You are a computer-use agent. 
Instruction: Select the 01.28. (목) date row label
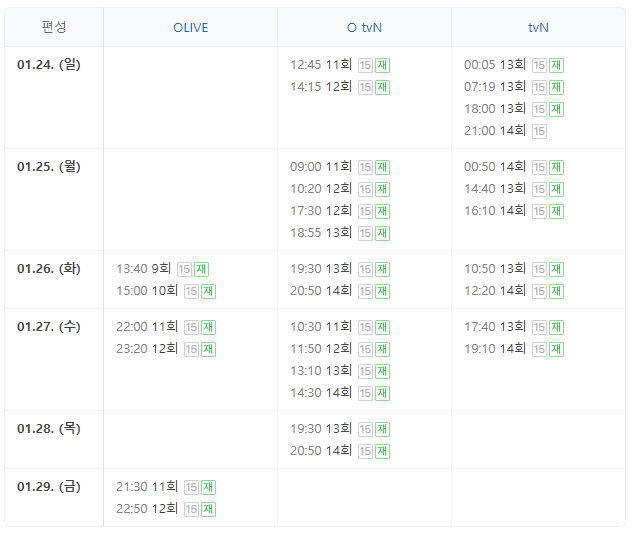(x=49, y=429)
